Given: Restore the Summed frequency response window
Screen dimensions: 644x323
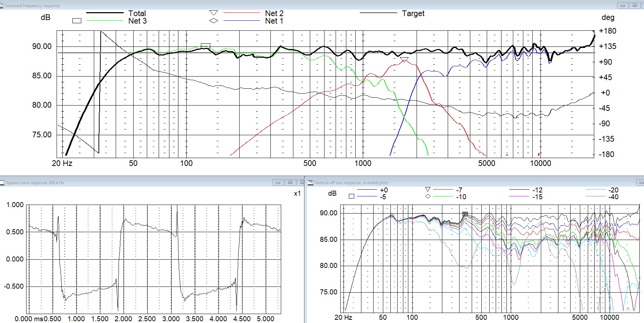Looking at the screenshot, I should coord(635,5).
